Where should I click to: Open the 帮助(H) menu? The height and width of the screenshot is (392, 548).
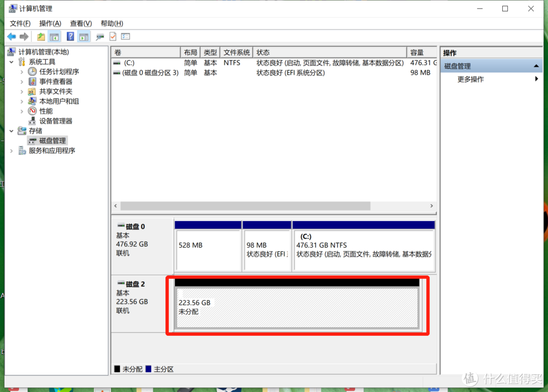(x=112, y=23)
